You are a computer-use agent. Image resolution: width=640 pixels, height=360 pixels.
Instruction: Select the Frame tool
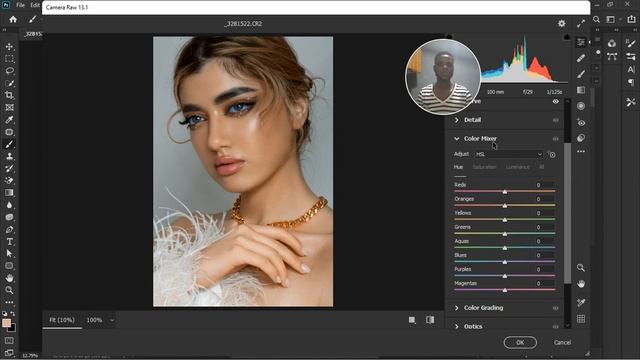click(9, 108)
